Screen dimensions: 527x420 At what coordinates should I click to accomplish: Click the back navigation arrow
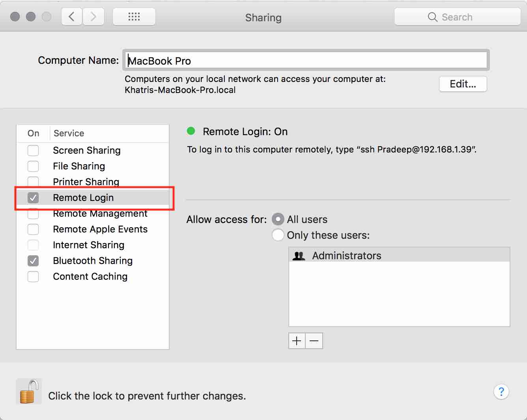pyautogui.click(x=71, y=17)
